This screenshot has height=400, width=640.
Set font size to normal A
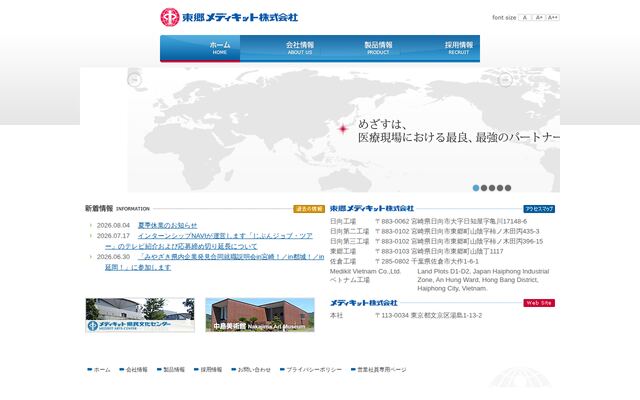tap(525, 18)
